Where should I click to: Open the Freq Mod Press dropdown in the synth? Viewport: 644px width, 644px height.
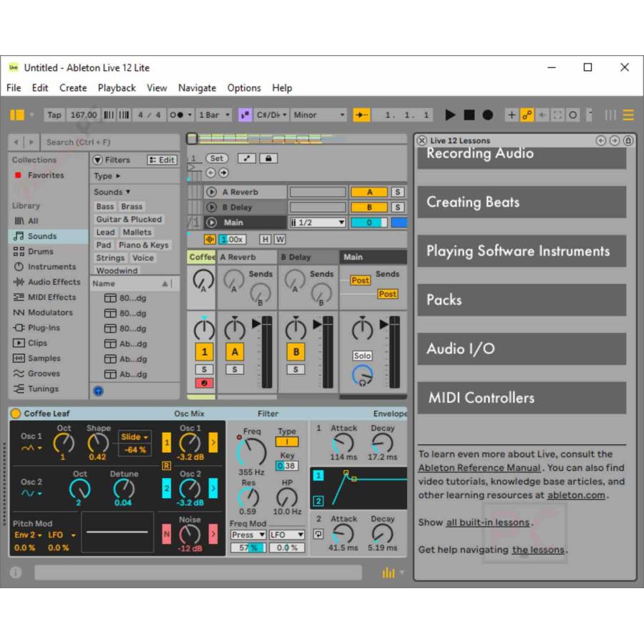click(x=248, y=535)
